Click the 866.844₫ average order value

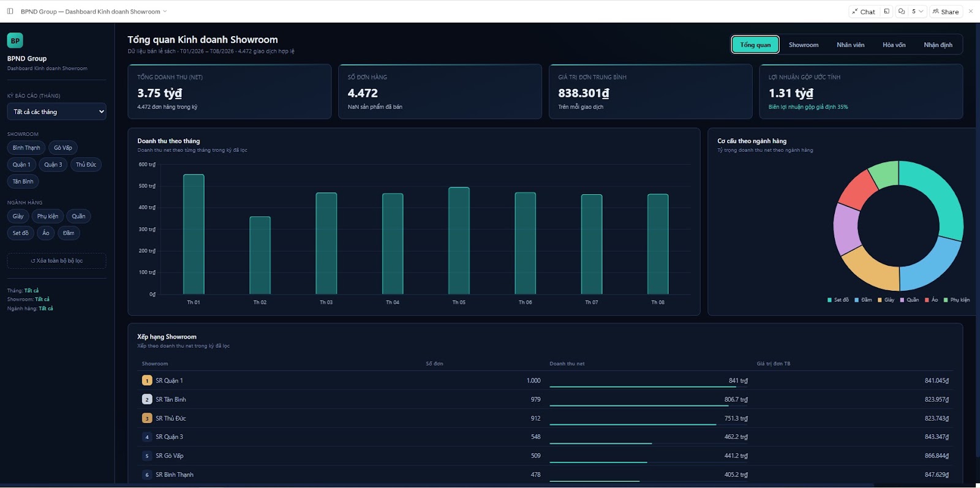click(937, 456)
